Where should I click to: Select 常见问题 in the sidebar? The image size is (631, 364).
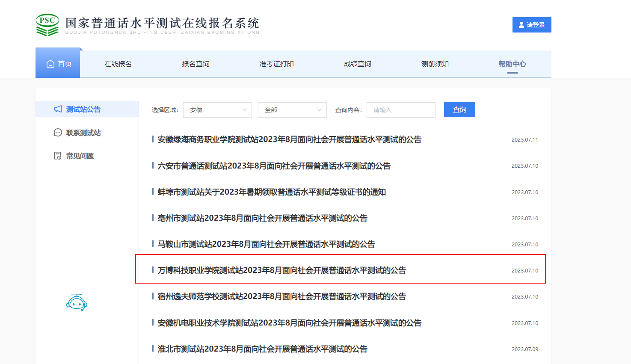pos(80,156)
